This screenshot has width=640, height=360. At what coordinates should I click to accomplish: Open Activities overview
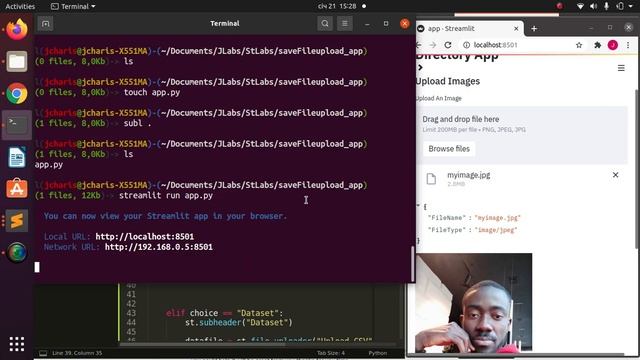tap(20, 6)
